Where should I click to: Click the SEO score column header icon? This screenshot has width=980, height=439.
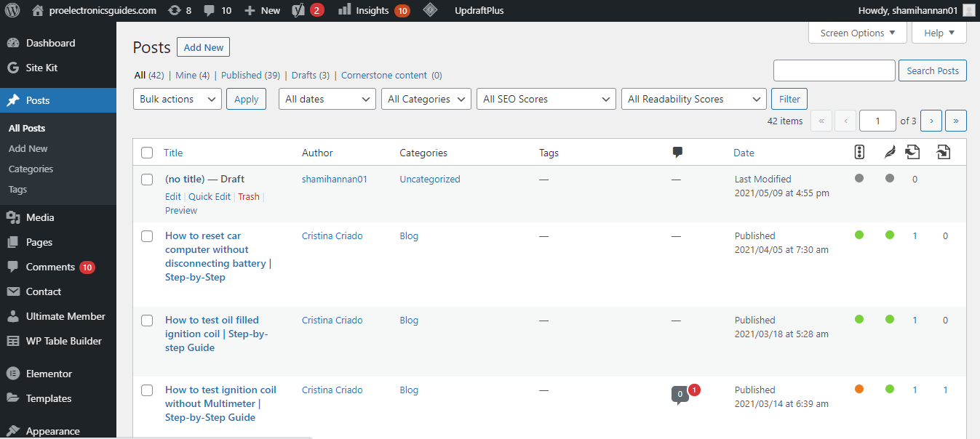tap(859, 153)
